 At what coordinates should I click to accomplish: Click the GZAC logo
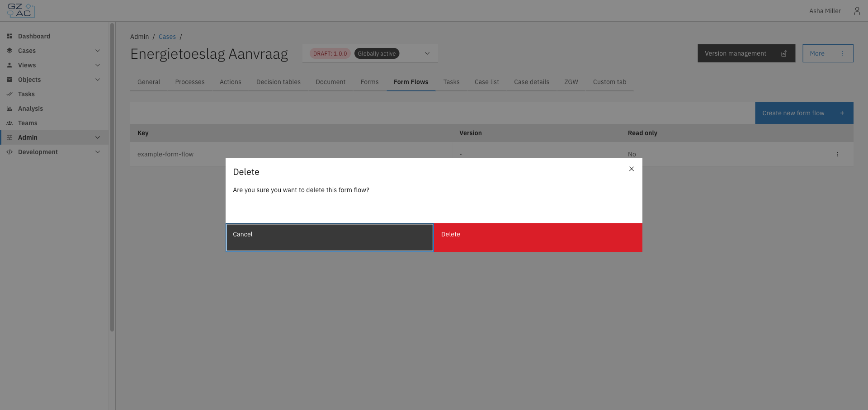(x=21, y=10)
